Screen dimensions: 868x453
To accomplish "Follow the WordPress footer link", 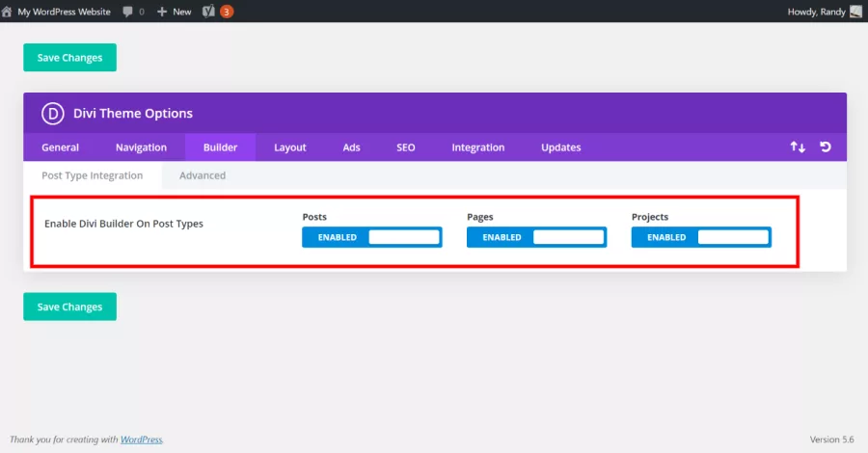I will click(x=141, y=440).
